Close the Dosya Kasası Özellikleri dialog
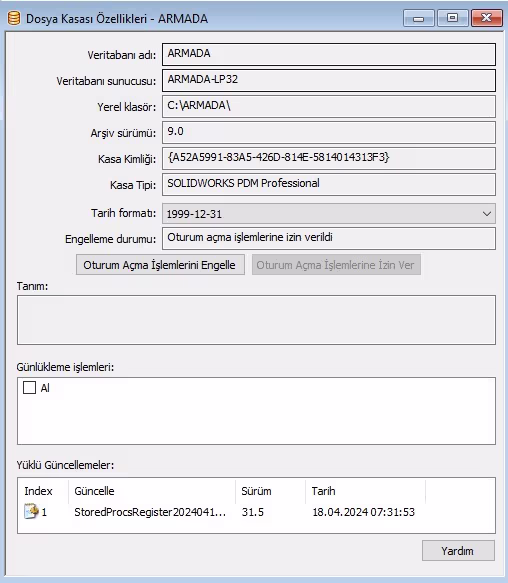 tap(486, 18)
